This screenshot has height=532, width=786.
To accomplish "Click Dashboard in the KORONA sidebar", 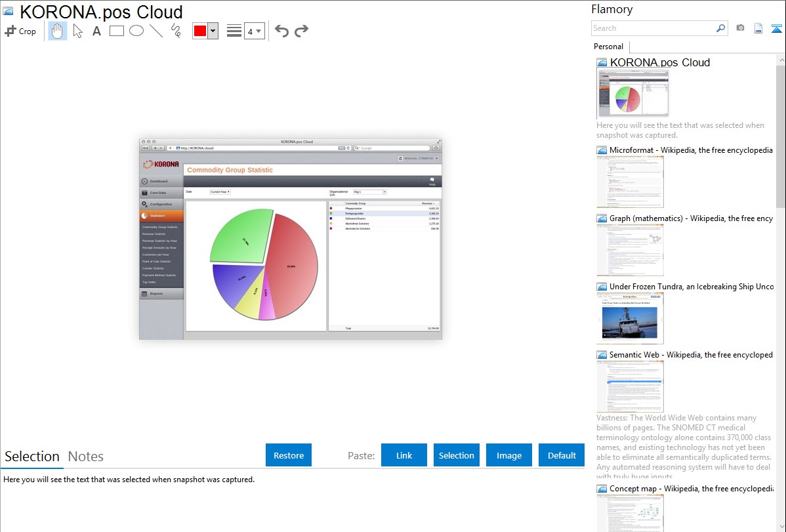I will pyautogui.click(x=161, y=181).
